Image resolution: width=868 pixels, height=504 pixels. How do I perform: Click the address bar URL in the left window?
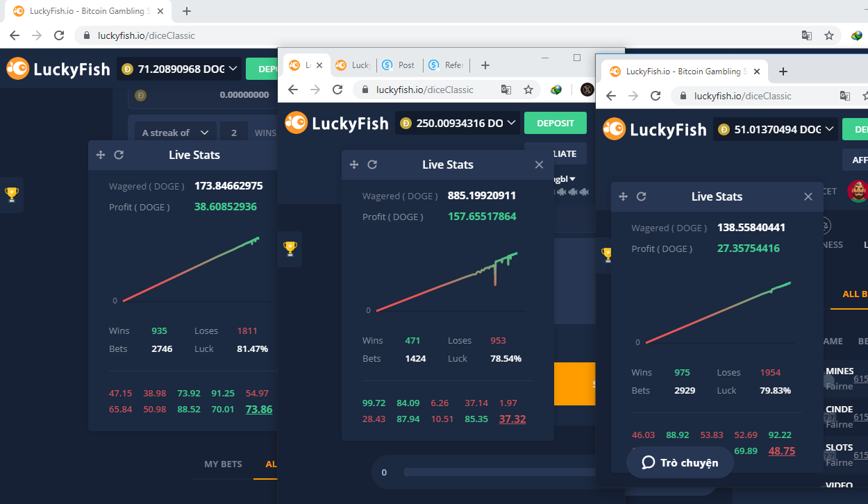147,35
